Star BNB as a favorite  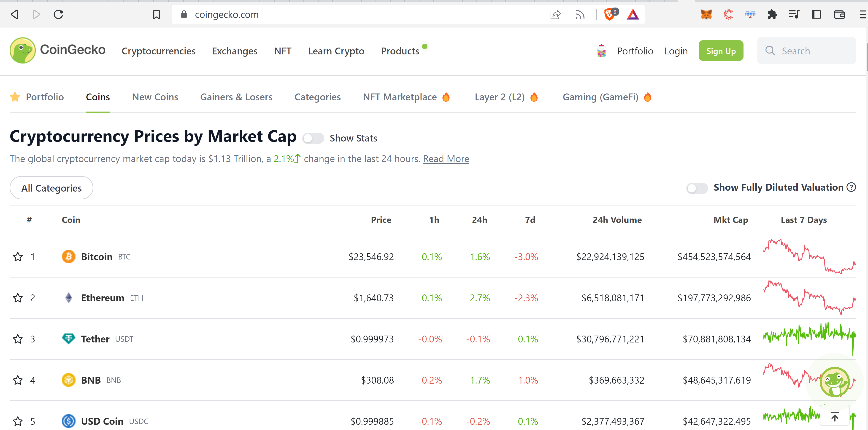pos(18,380)
